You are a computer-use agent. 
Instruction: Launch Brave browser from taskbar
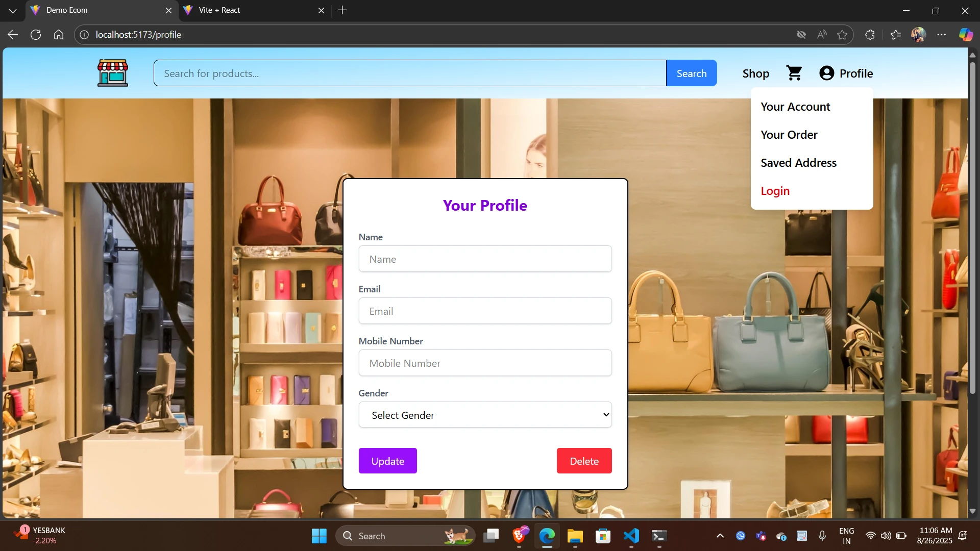pos(520,536)
